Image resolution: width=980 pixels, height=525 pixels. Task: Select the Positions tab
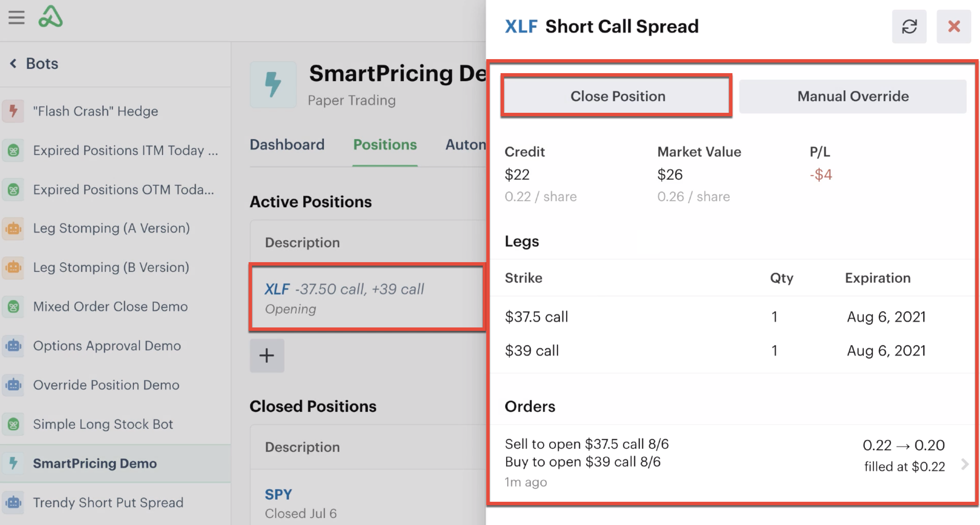click(x=385, y=145)
